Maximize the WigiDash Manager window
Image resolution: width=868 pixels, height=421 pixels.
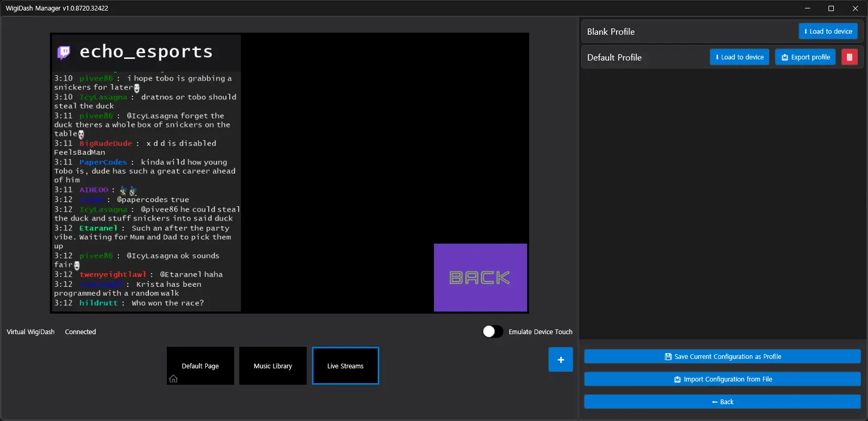(831, 8)
